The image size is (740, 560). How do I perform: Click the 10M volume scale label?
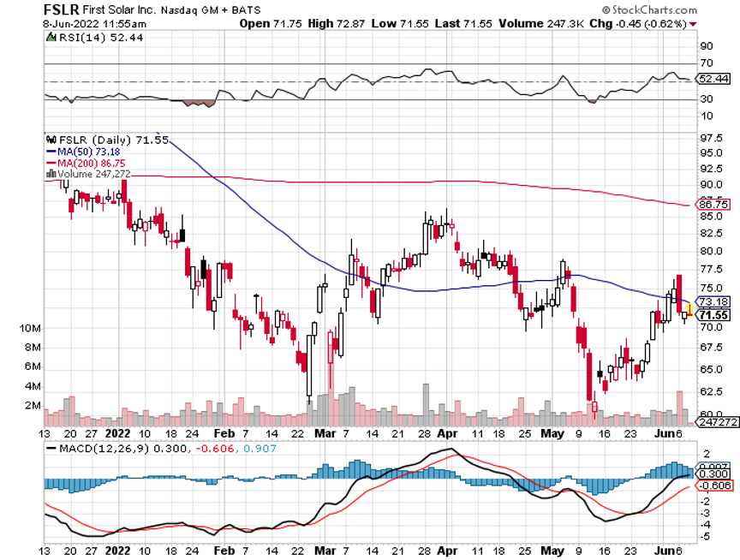30,328
